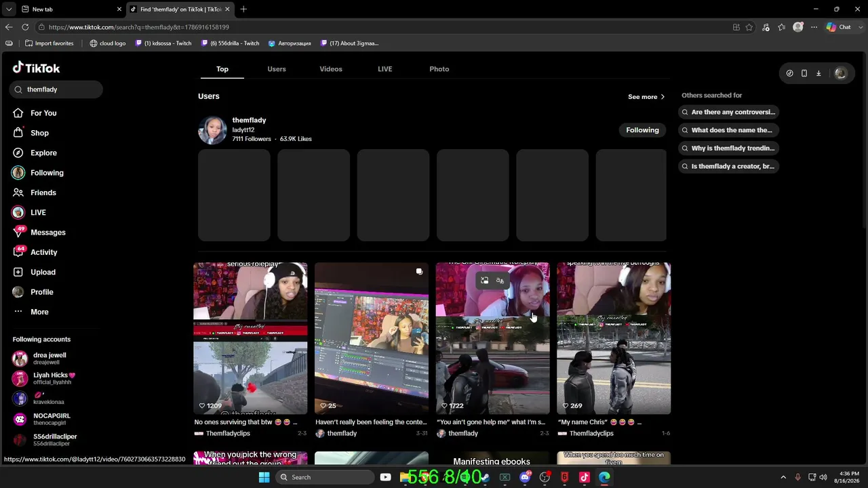The image size is (868, 488).
Task: Show hidden system tray icons
Action: click(x=783, y=477)
